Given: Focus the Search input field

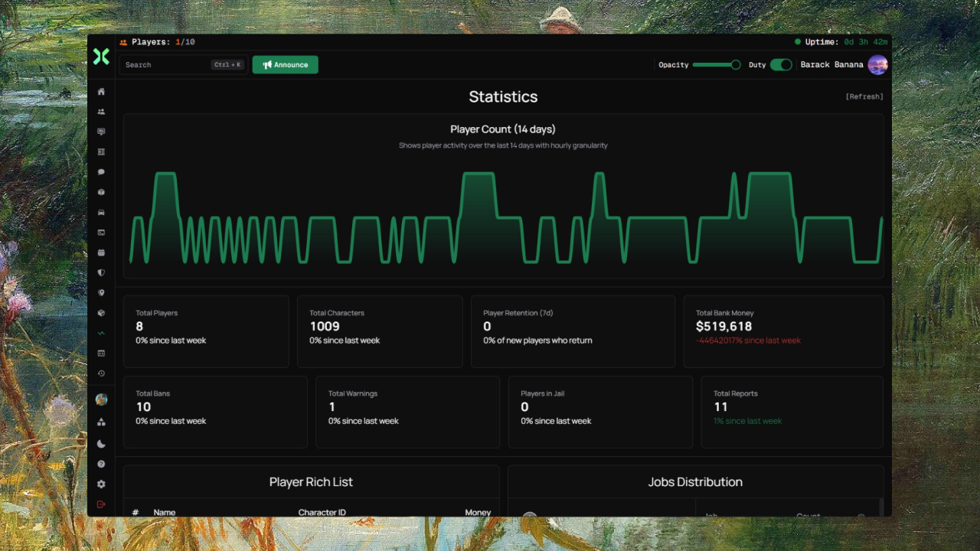Looking at the screenshot, I should point(183,65).
